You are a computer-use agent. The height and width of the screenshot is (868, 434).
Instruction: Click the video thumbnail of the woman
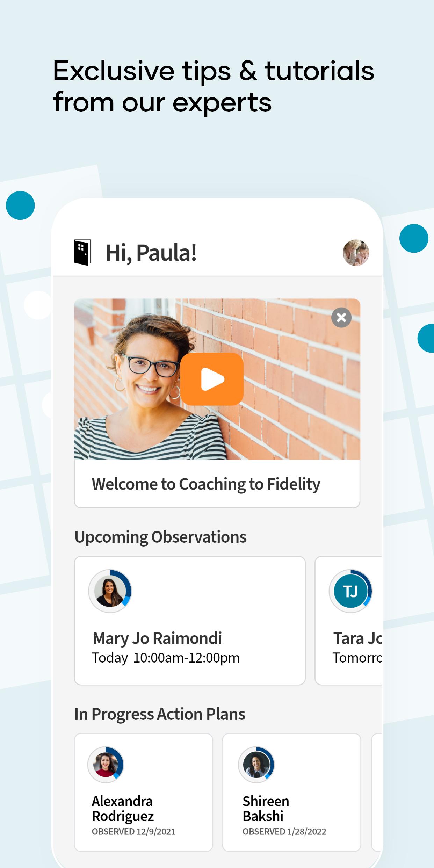point(217,379)
